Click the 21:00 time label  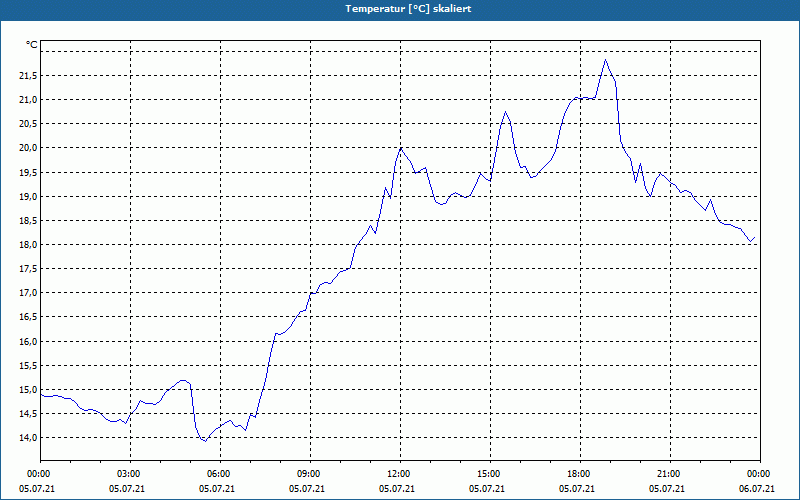click(667, 474)
